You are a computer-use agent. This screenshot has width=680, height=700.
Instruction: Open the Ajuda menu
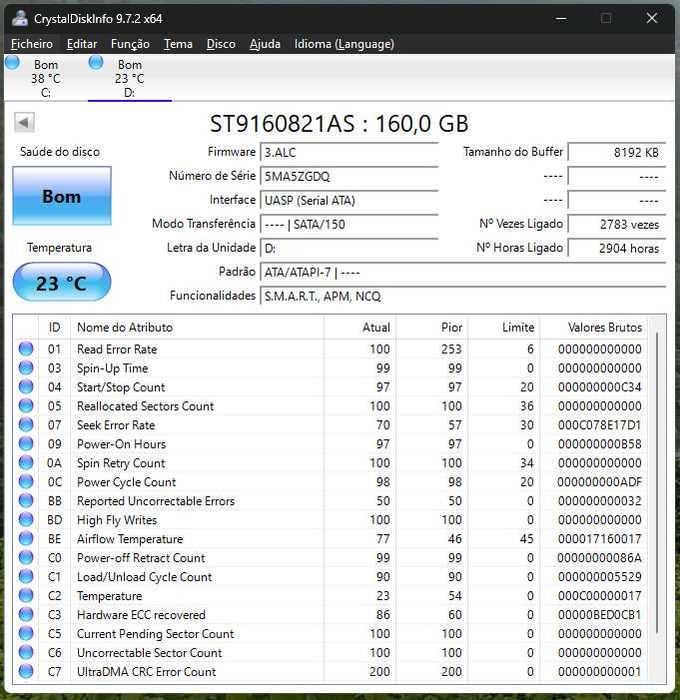click(x=265, y=44)
